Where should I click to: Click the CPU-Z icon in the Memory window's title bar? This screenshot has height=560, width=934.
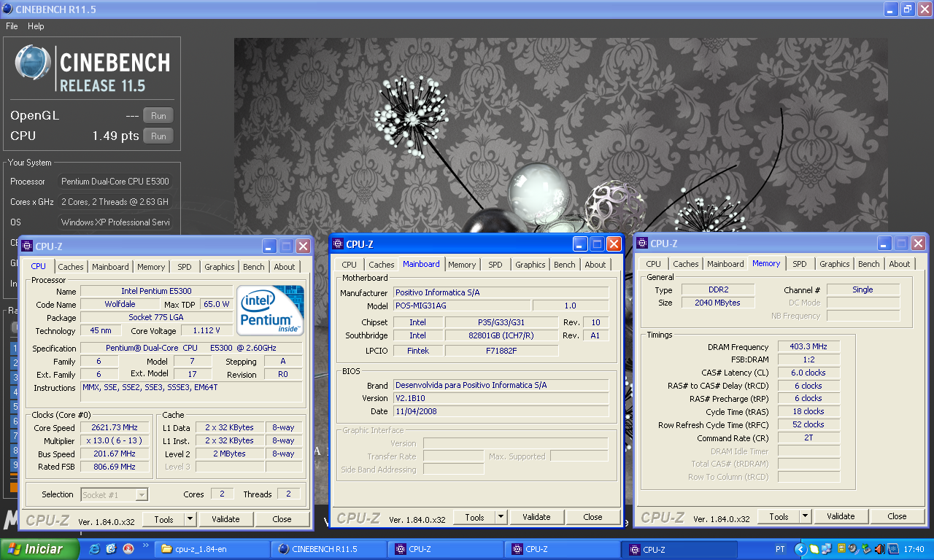pyautogui.click(x=643, y=244)
